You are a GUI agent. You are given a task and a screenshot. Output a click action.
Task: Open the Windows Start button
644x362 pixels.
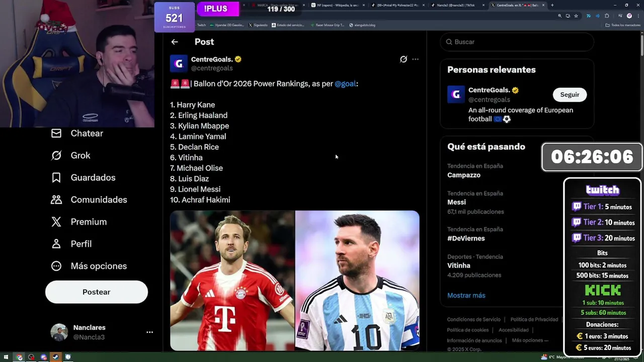[x=7, y=357]
